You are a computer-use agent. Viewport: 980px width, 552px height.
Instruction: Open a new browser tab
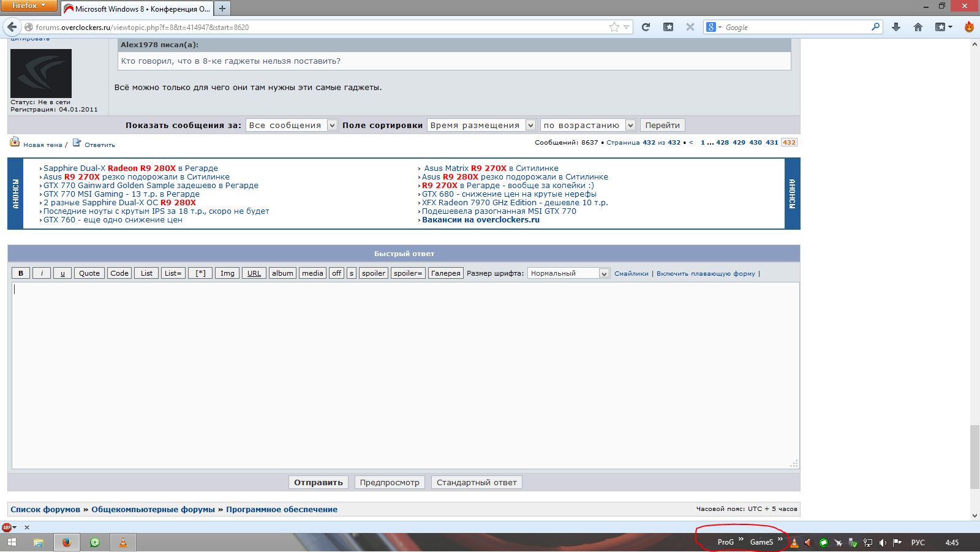pos(222,9)
